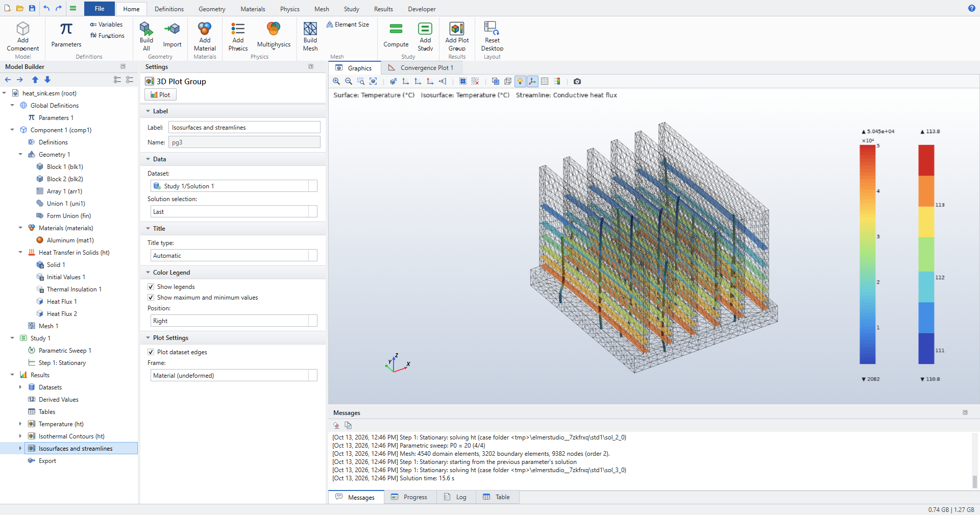The height and width of the screenshot is (515, 980).
Task: Toggle the scene light bulb button
Action: tap(520, 81)
